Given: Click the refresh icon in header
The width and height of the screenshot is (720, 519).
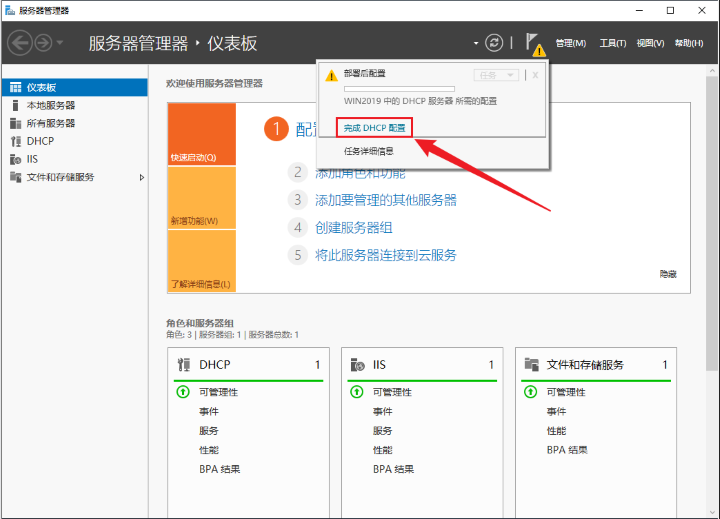Looking at the screenshot, I should (494, 43).
